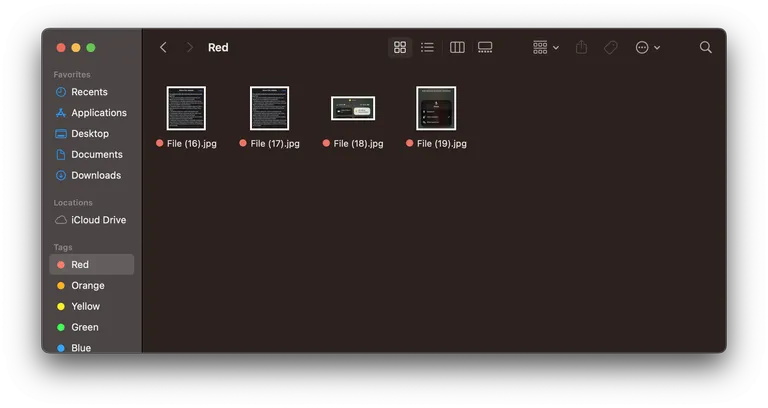Open the Group By dropdown
768x408 pixels.
click(546, 47)
